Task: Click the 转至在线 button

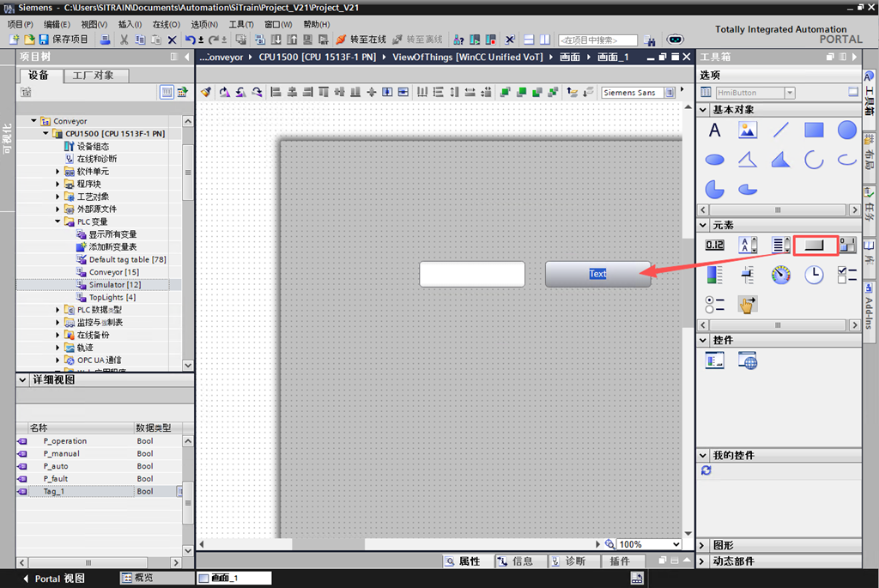Action: [x=361, y=40]
